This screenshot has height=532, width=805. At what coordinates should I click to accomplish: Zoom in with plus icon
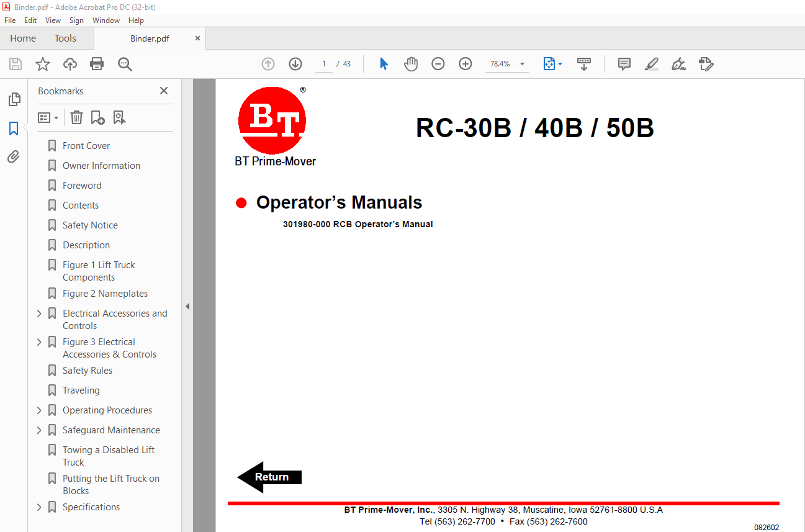coord(465,64)
